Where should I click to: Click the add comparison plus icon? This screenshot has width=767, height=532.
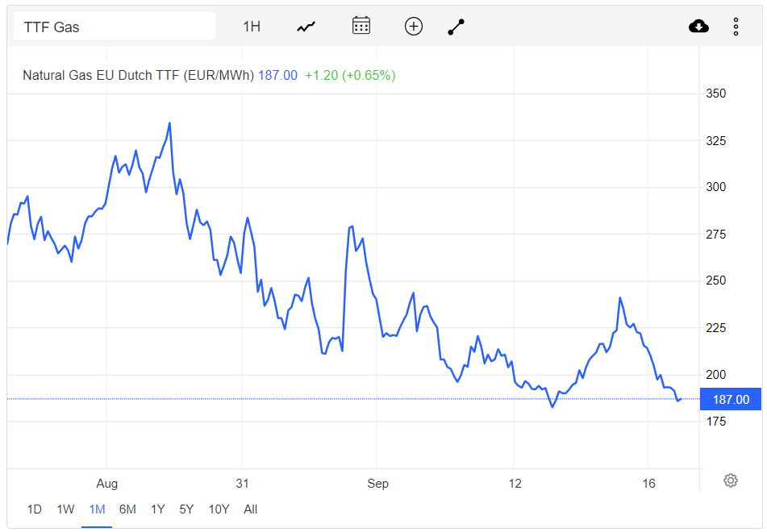tap(413, 27)
